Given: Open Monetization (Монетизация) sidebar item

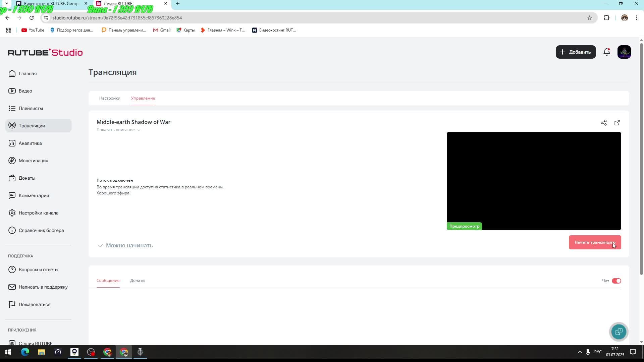Looking at the screenshot, I should (33, 161).
